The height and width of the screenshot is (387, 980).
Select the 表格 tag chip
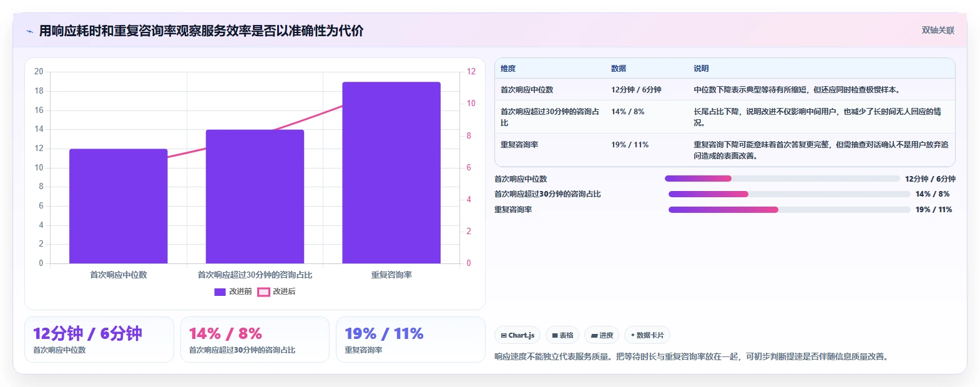click(562, 335)
